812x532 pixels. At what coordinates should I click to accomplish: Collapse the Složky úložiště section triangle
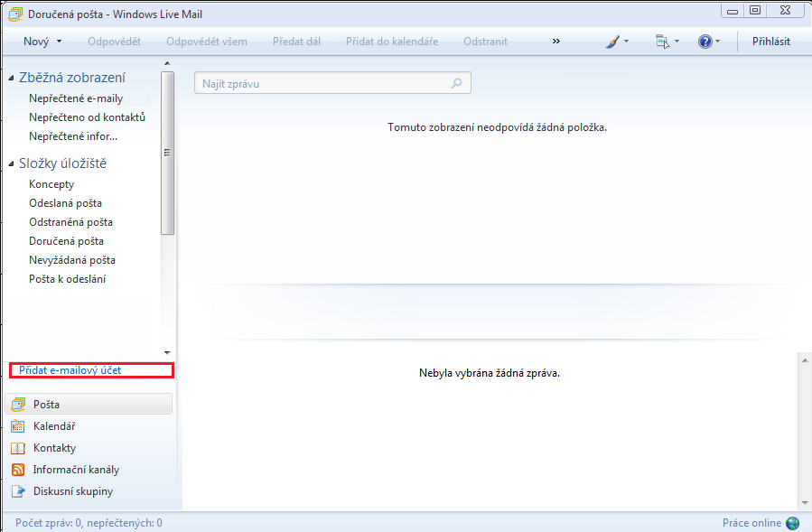click(12, 164)
